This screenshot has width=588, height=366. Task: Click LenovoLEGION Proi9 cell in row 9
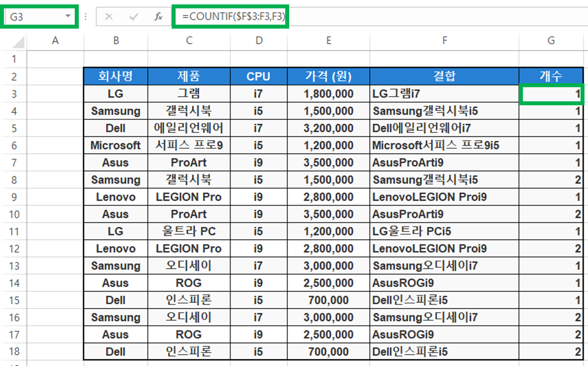coord(445,197)
